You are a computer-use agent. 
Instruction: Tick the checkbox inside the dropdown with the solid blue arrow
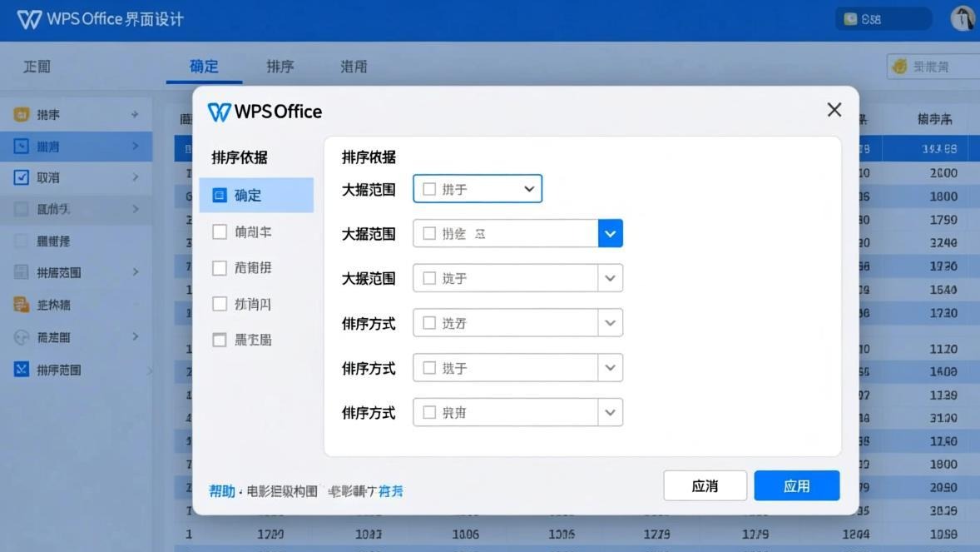[429, 233]
